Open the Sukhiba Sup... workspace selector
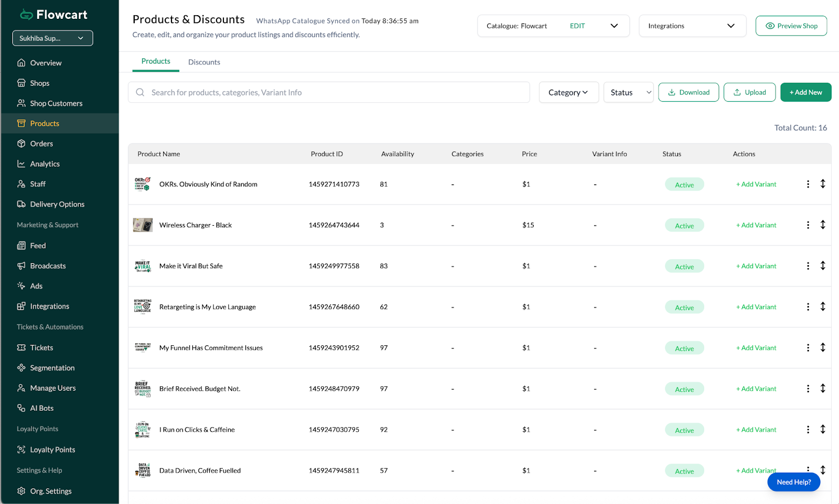Screen dimensions: 839x504 click(52, 38)
